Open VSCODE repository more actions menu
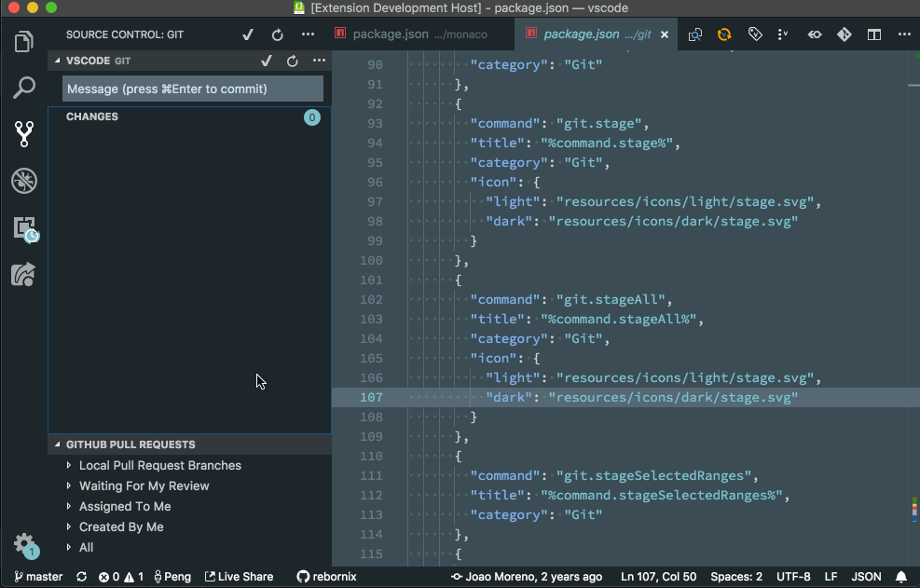The width and height of the screenshot is (920, 588). pyautogui.click(x=319, y=61)
